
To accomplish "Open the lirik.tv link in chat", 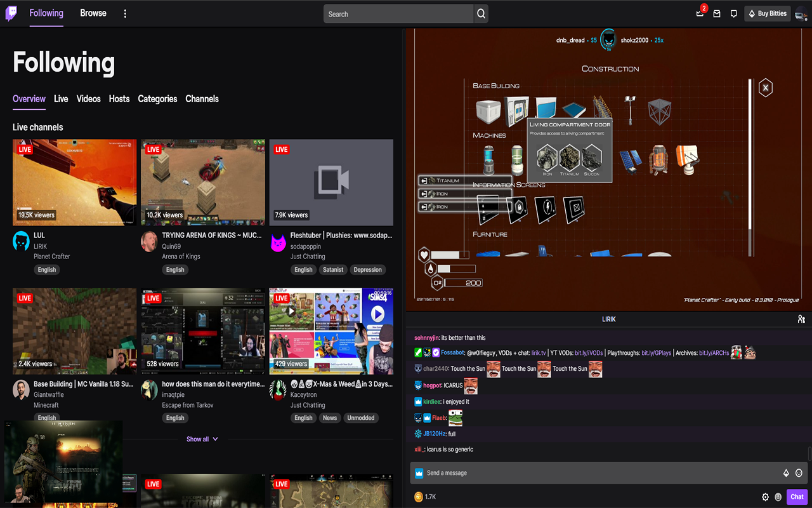I will tap(539, 352).
